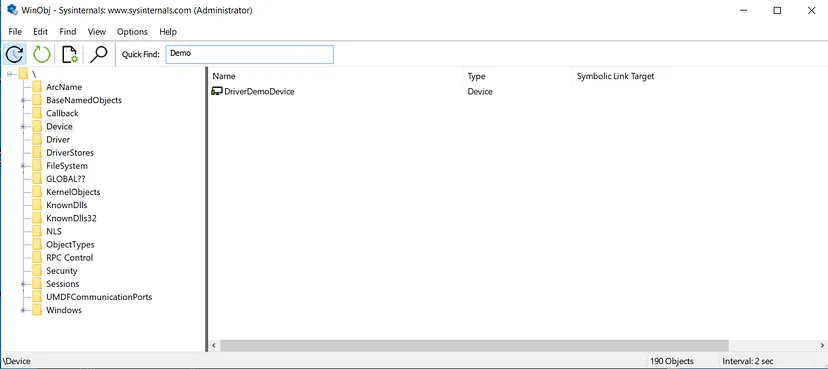Click the Interval: 2 sec status text
The width and height of the screenshot is (828, 369).
click(748, 361)
